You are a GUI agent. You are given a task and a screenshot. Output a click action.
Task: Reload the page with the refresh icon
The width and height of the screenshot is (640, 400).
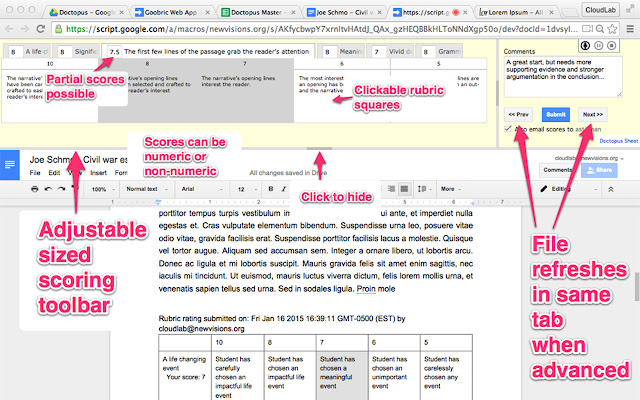[40, 29]
